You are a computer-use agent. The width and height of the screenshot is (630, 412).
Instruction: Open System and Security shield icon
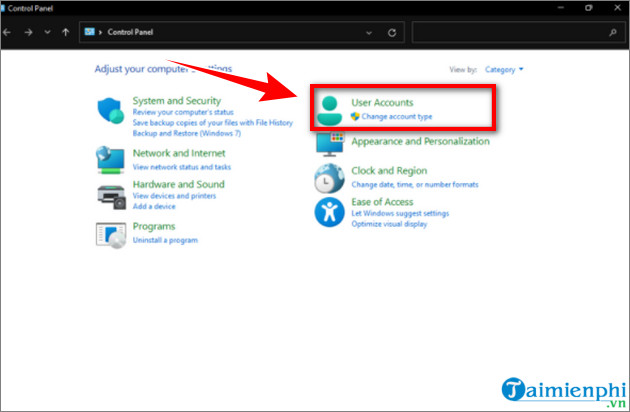tap(110, 110)
